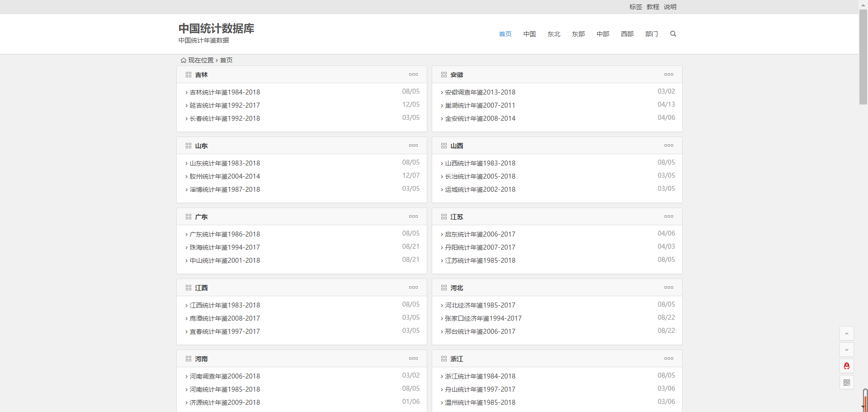
Task: Select the 东北 navigation menu
Action: click(x=554, y=34)
